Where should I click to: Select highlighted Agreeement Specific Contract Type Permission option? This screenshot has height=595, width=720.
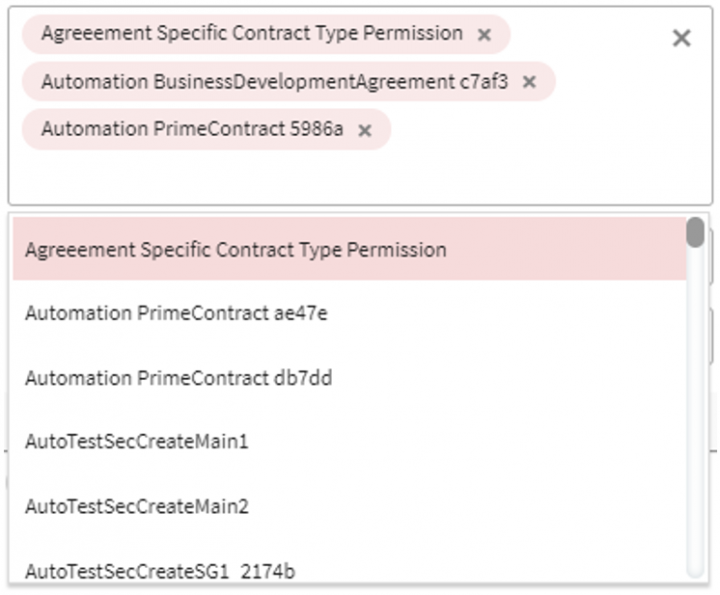(x=235, y=249)
